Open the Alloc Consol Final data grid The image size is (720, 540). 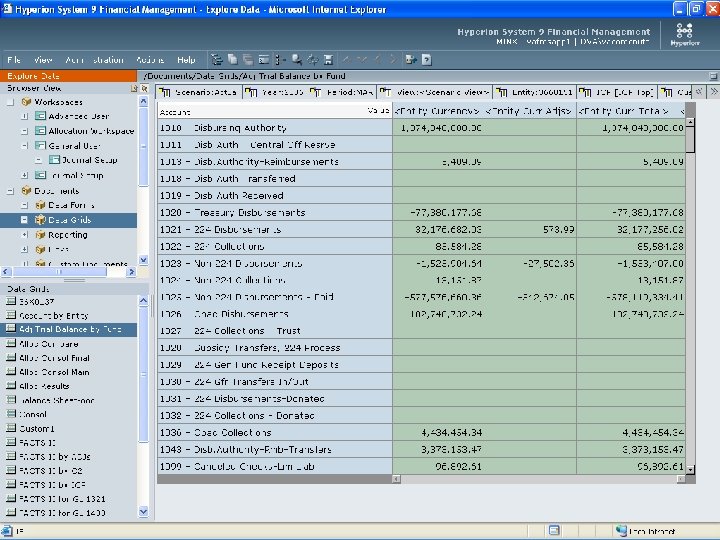pyautogui.click(x=54, y=358)
